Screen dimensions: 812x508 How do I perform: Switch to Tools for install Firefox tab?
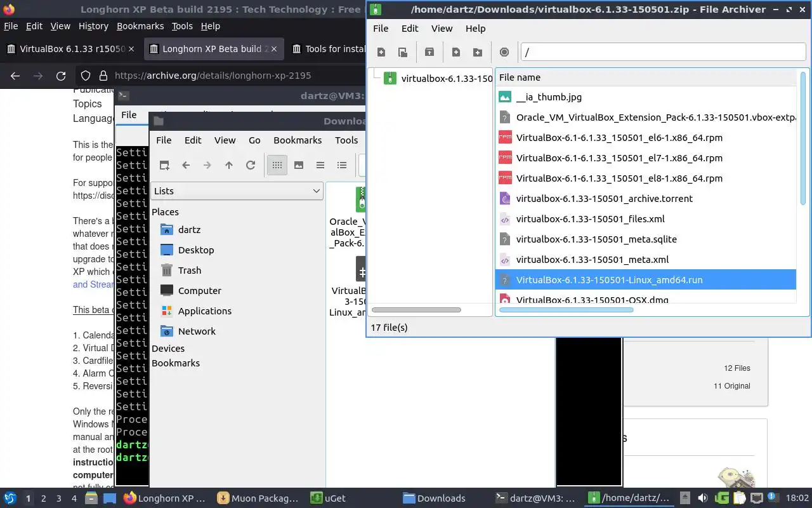[328, 49]
